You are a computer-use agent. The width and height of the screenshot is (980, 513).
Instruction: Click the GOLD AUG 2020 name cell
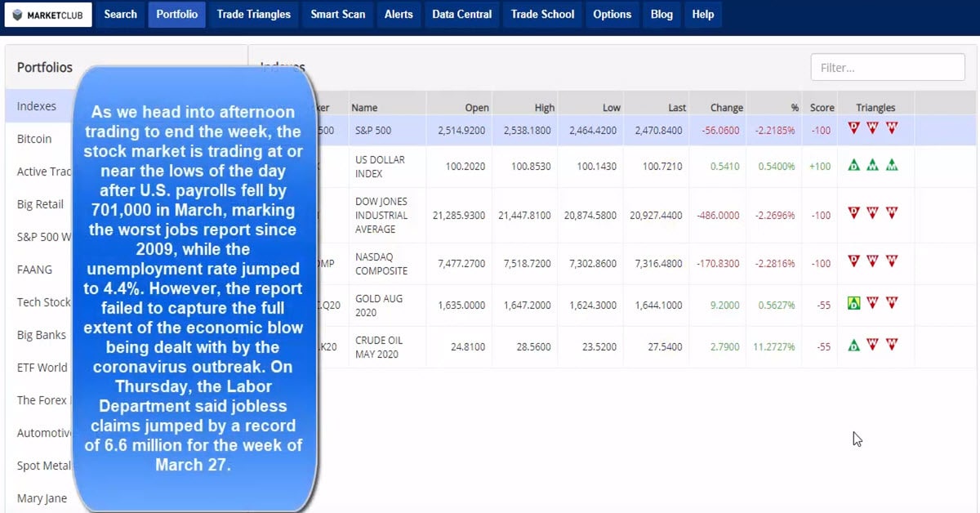point(379,305)
